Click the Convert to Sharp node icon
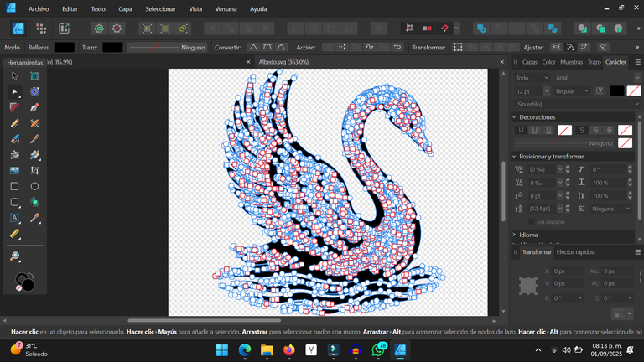644x362 pixels. [253, 47]
